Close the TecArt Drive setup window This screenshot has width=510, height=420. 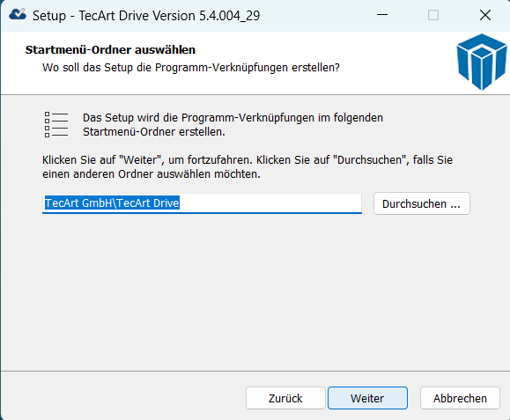pyautogui.click(x=485, y=15)
